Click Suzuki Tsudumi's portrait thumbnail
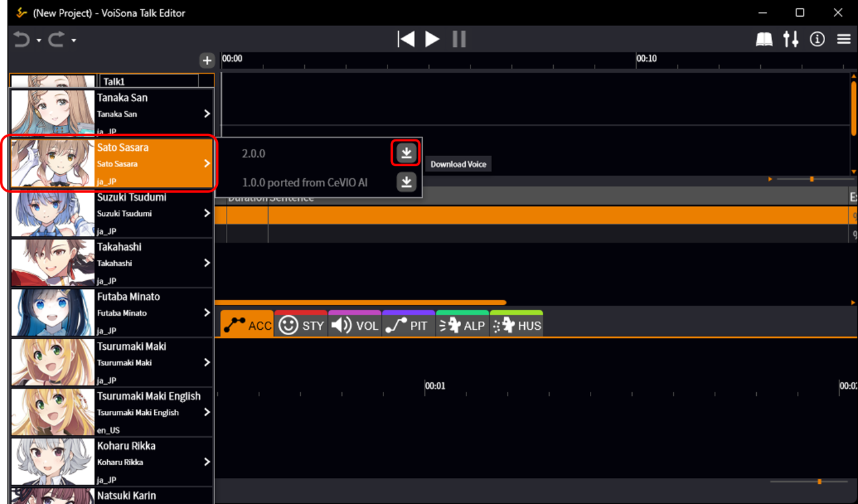 [x=53, y=213]
